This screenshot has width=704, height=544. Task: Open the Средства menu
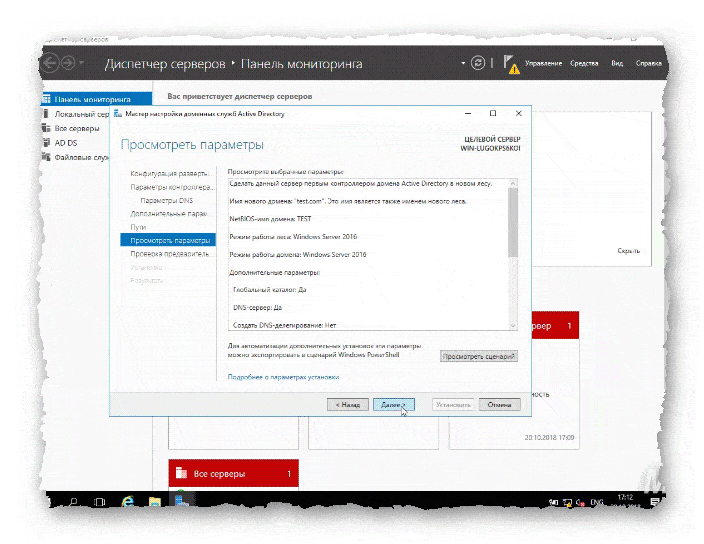[584, 64]
